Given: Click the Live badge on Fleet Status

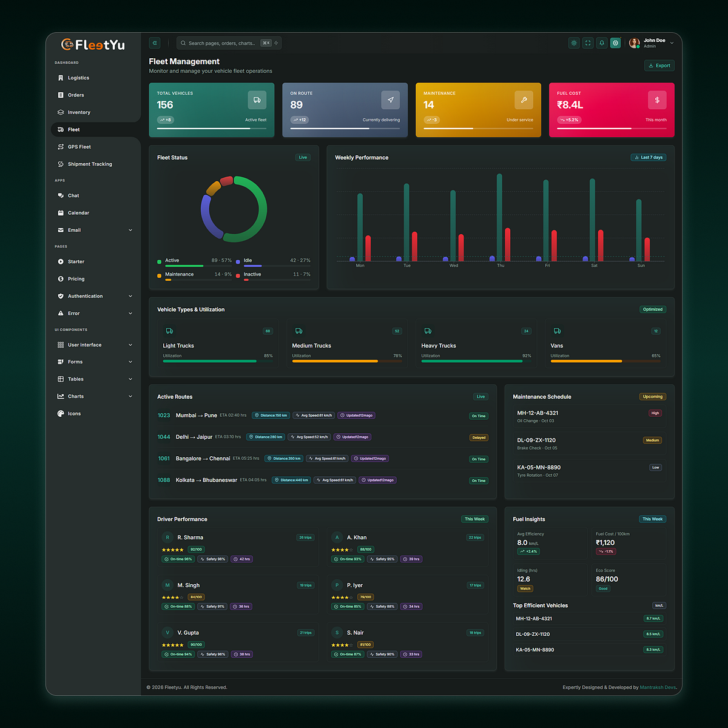Looking at the screenshot, I should 303,157.
